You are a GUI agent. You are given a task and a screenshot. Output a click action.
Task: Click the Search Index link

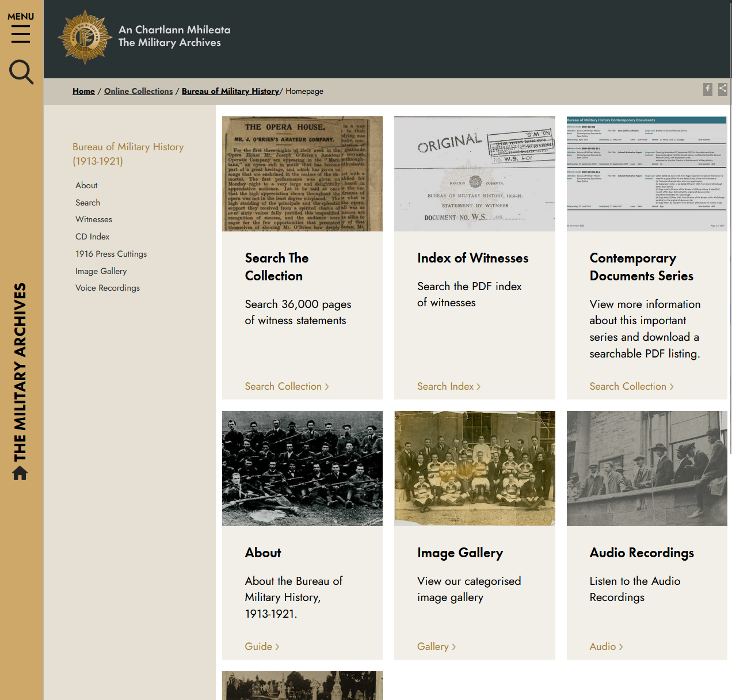(449, 386)
